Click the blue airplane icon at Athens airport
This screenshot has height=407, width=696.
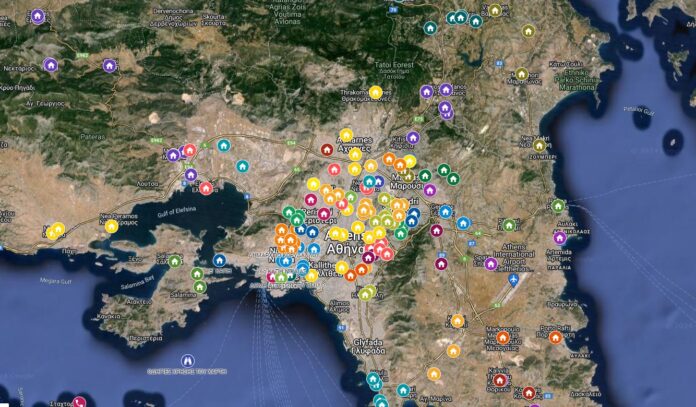click(514, 282)
